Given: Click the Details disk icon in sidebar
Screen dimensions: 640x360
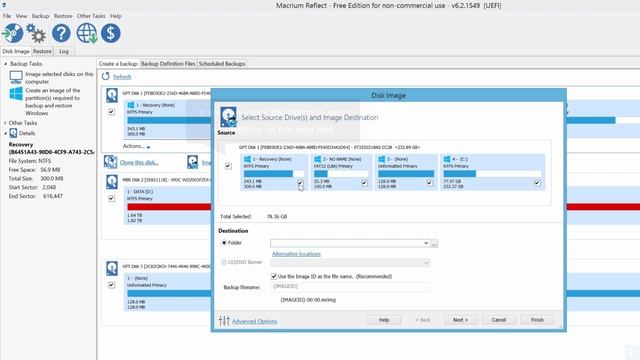Looking at the screenshot, I should [x=13, y=133].
